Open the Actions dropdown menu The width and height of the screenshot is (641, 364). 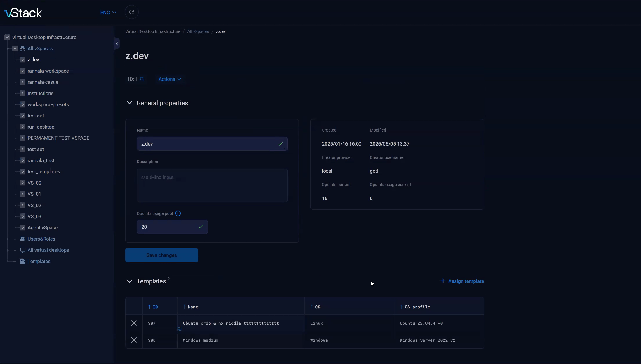[x=170, y=79]
